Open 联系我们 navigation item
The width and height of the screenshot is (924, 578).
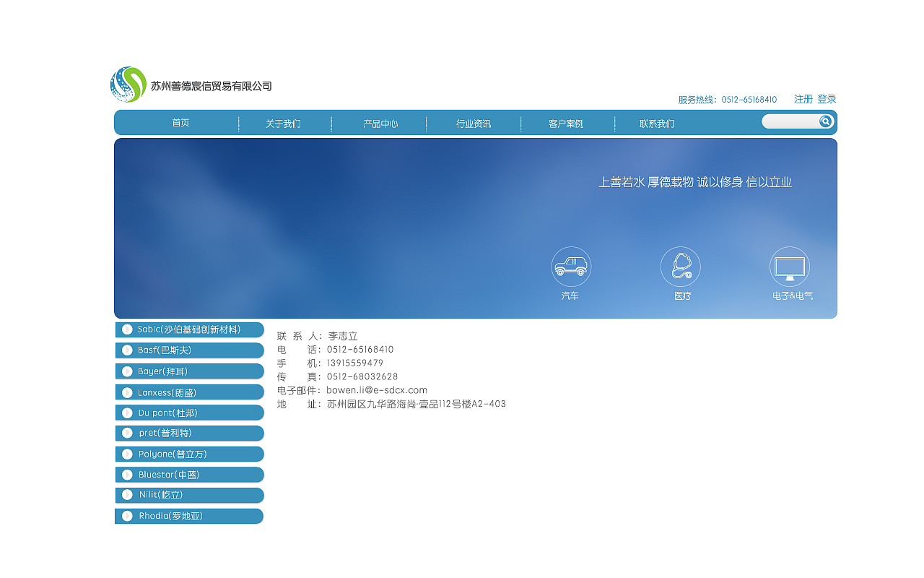click(657, 124)
